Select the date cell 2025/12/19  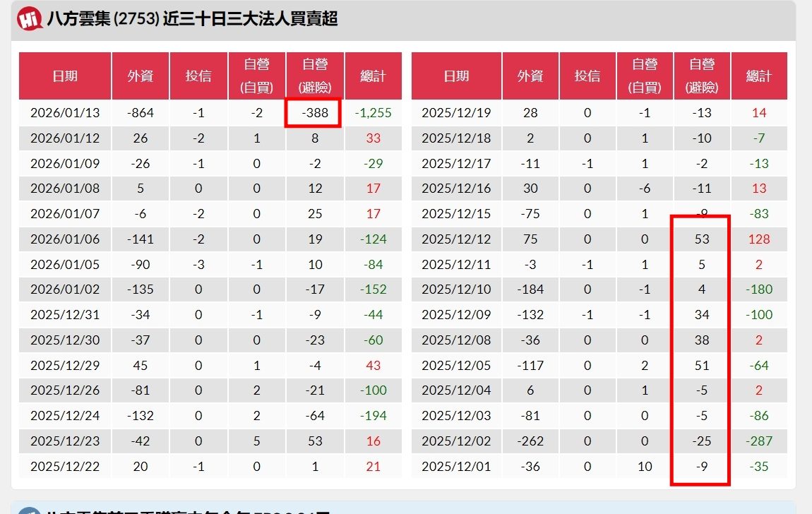pos(456,113)
